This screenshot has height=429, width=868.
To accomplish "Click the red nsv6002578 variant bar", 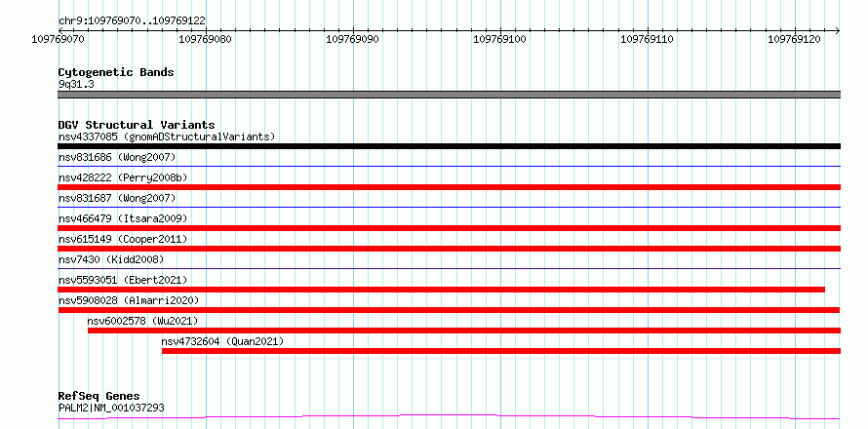I will tap(464, 331).
